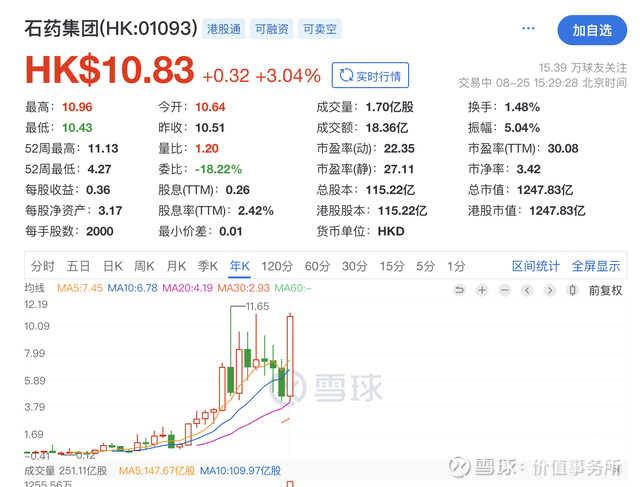Switch to the 分时 chart tab
The image size is (640, 487).
pyautogui.click(x=43, y=266)
